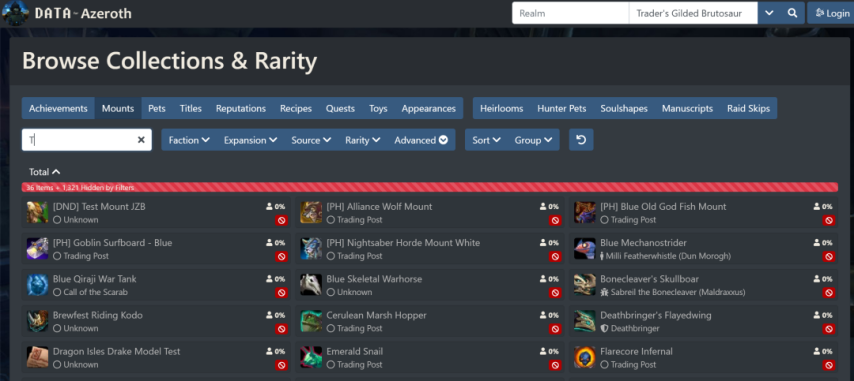The image size is (854, 381).
Task: Open the Expansion filter dropdown
Action: [251, 140]
